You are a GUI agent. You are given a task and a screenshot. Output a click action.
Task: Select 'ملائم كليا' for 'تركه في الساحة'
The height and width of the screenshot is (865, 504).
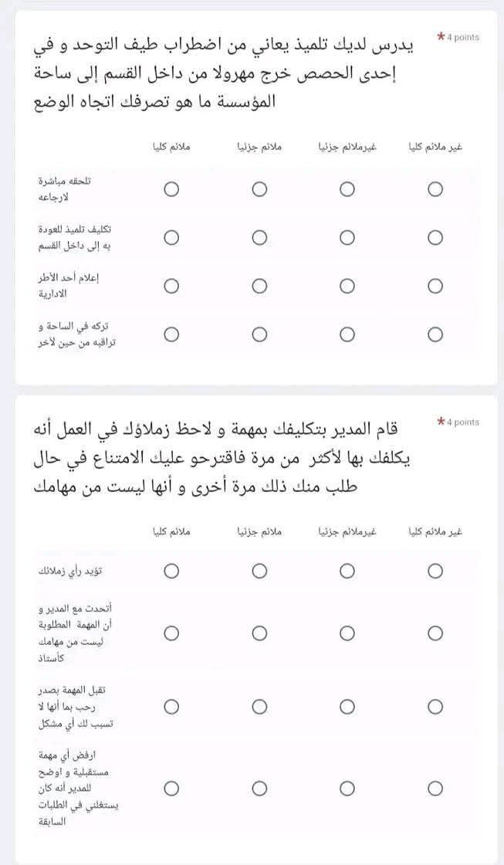click(171, 334)
